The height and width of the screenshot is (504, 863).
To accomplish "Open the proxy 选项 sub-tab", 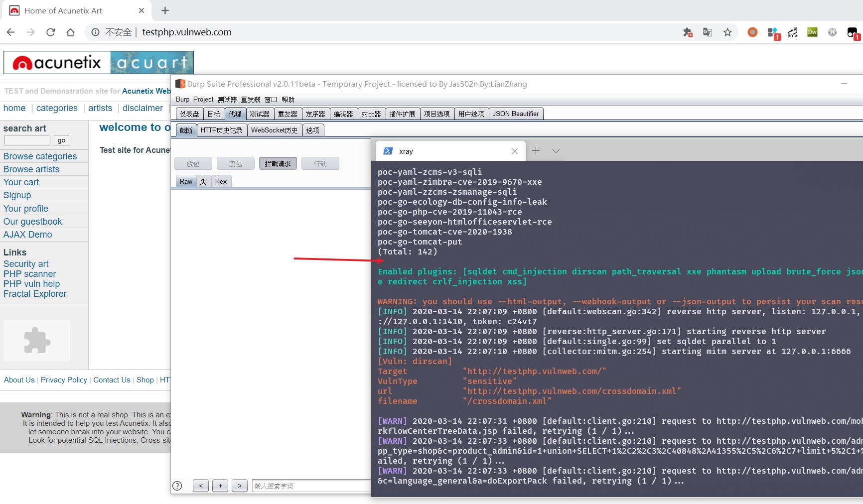I will [313, 130].
